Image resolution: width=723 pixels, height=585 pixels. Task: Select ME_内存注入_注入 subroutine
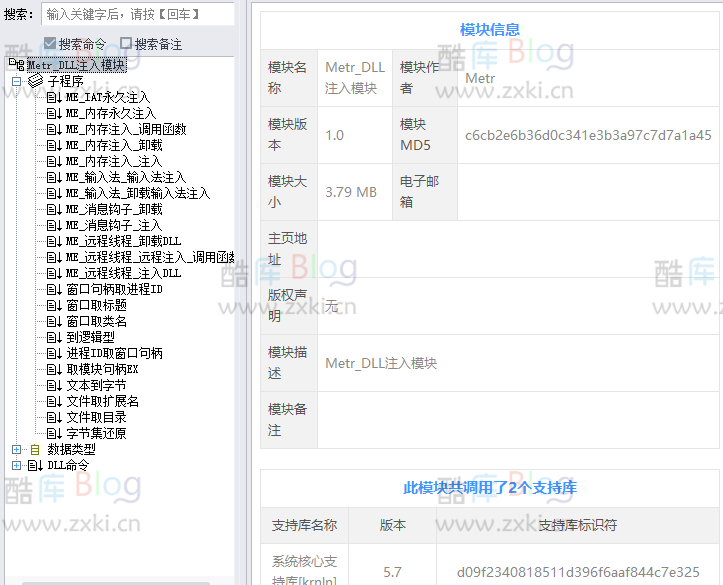point(114,161)
